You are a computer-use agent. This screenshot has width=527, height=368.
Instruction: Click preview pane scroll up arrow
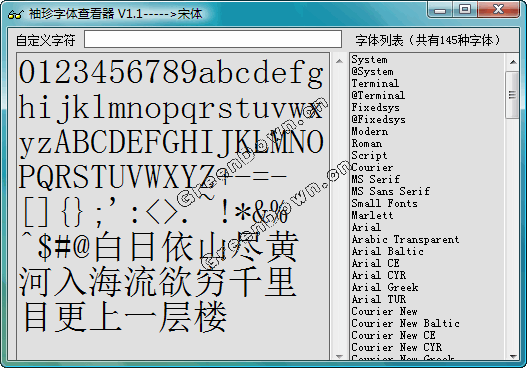339,61
